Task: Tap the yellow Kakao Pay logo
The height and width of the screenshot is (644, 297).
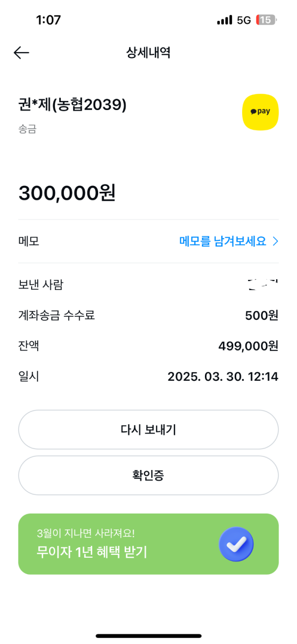Action: coord(260,112)
